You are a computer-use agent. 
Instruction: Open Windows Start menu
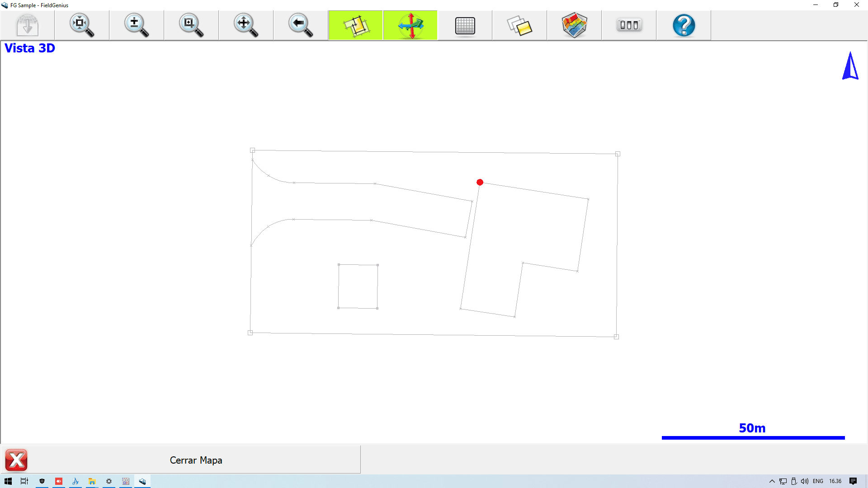coord(8,481)
